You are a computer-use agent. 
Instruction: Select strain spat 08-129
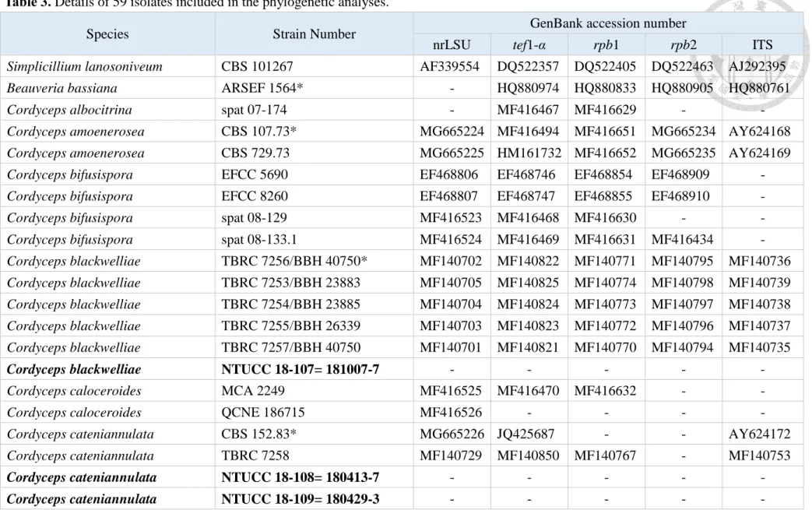[x=254, y=218]
